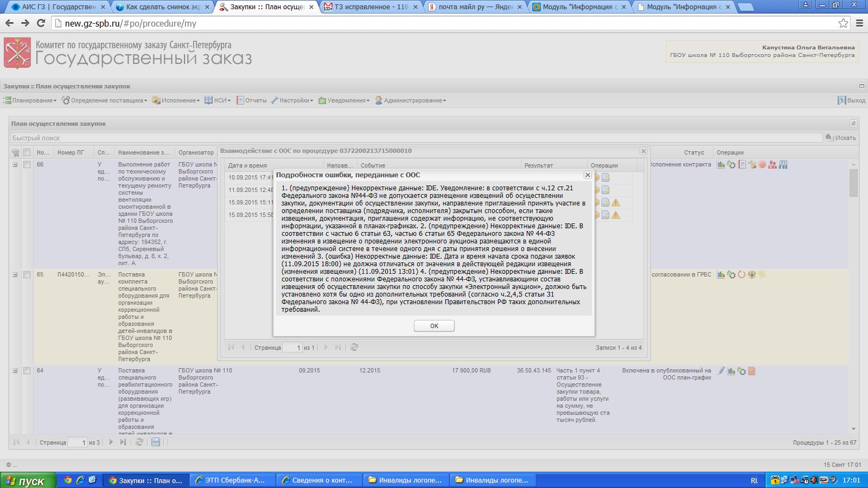The image size is (868, 488).
Task: Click Выход logout button
Action: pyautogui.click(x=852, y=100)
